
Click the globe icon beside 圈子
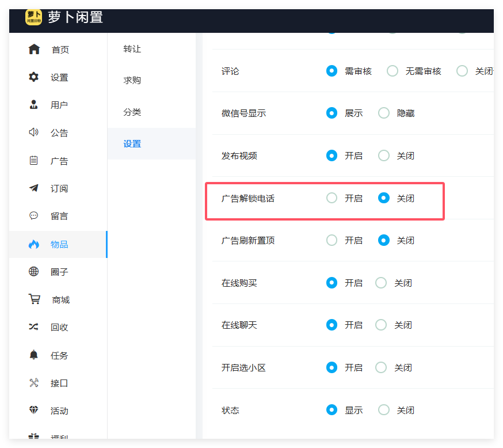coord(34,271)
